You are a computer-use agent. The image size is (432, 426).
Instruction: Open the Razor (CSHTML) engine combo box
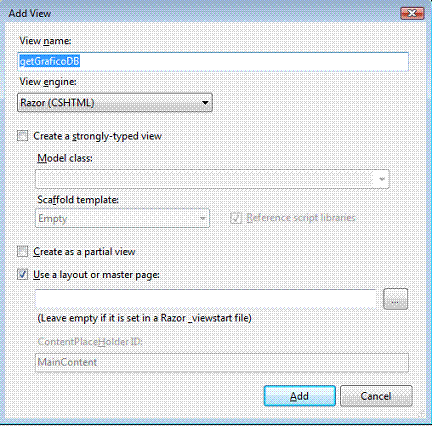click(115, 102)
